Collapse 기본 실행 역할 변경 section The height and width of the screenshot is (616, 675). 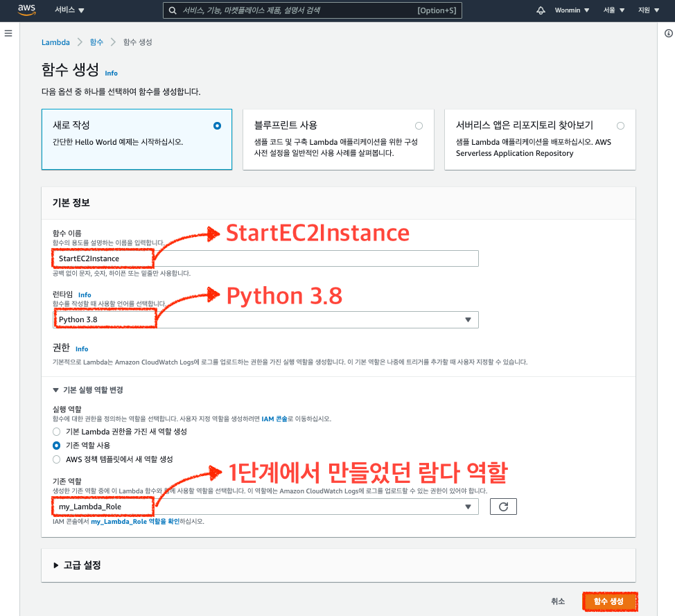click(88, 390)
